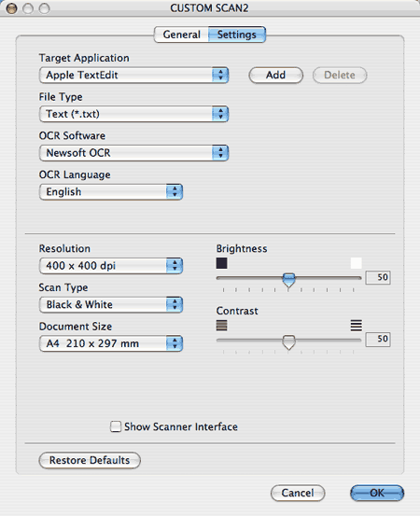Open the Resolution 400 x 400 dpi dropdown

(x=111, y=266)
